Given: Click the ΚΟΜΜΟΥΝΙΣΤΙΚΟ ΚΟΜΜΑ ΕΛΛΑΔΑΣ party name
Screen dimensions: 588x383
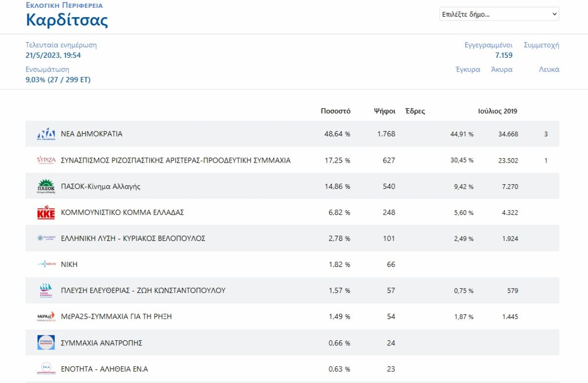Looking at the screenshot, I should point(122,213).
